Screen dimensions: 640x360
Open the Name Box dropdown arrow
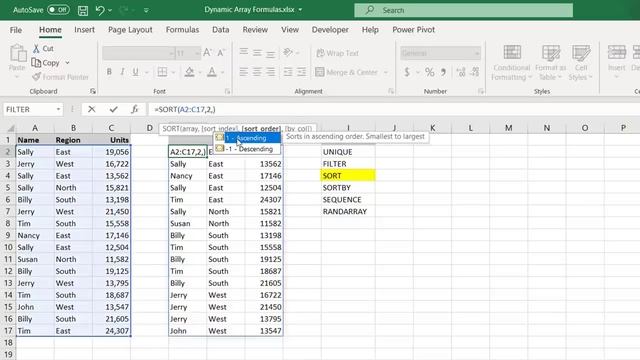pos(58,109)
